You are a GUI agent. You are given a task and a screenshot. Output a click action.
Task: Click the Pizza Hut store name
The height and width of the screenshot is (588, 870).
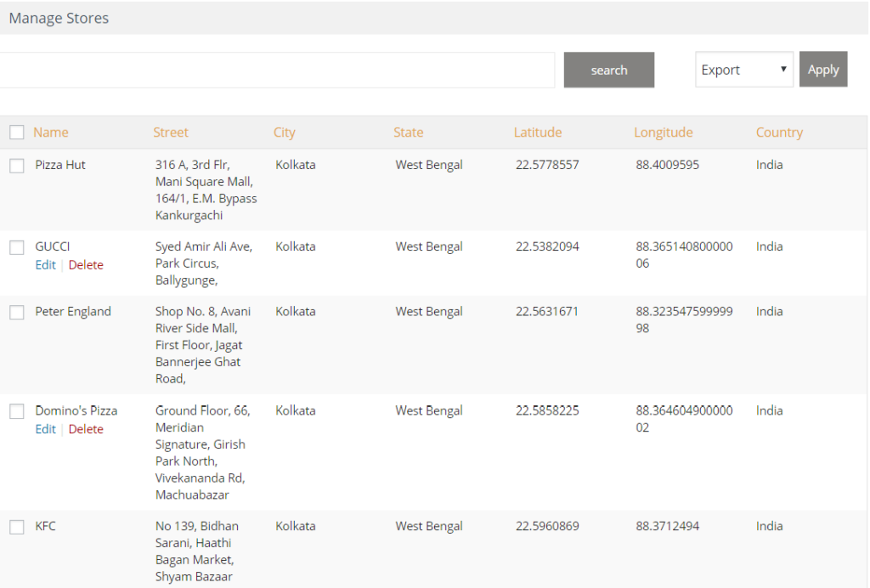click(60, 165)
